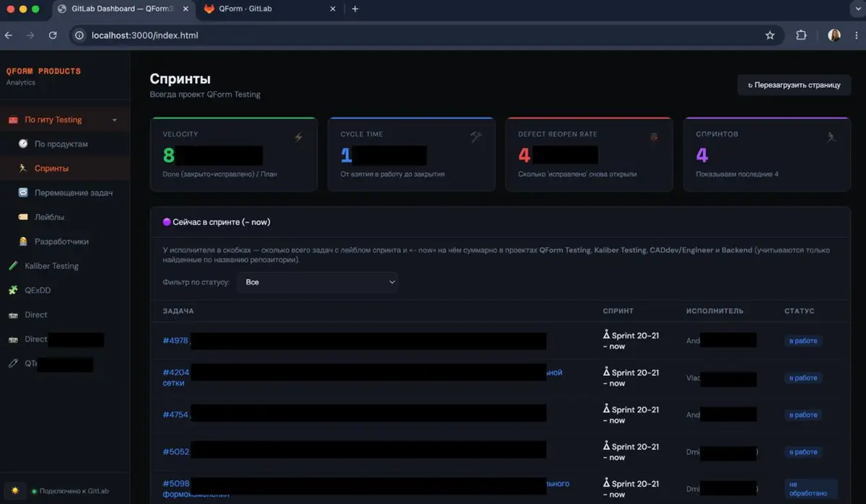Click the toolbox icon beside По гиту Testing
This screenshot has width=866, height=504.
(13, 120)
